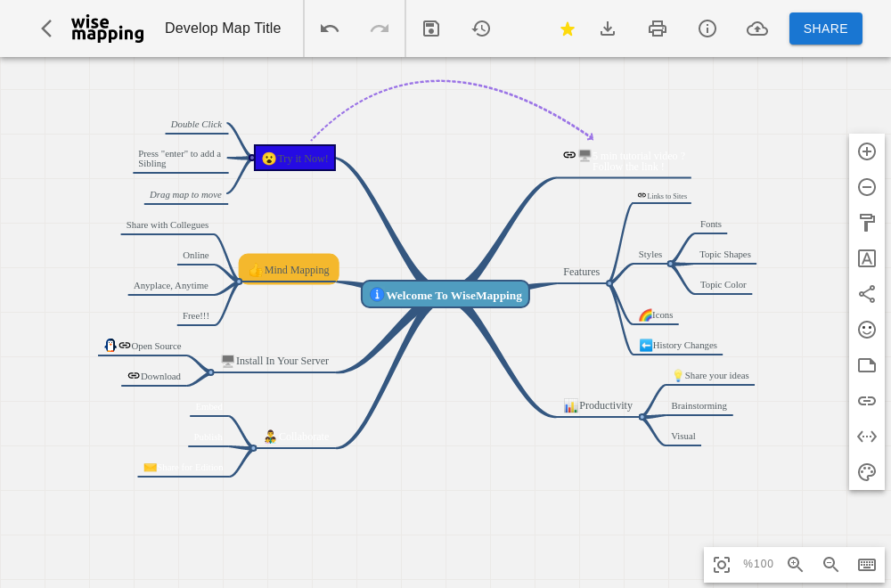Select the 'Visual' subtopic
891x588 pixels.
click(683, 437)
